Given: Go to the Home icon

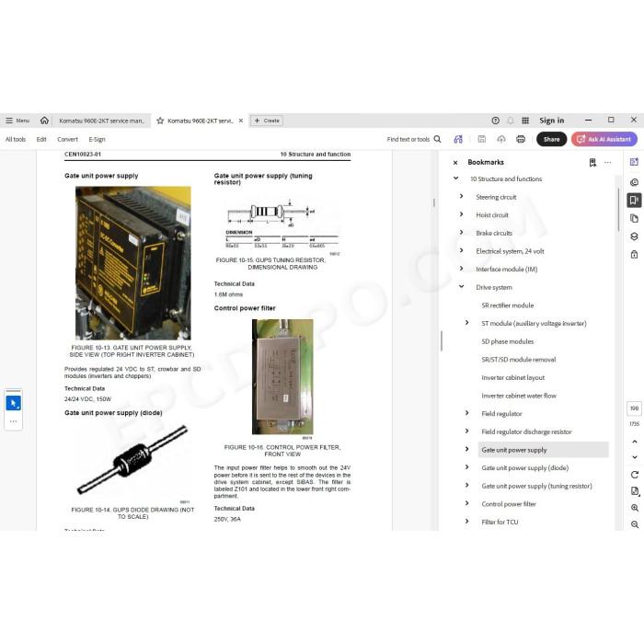Looking at the screenshot, I should pyautogui.click(x=44, y=121).
